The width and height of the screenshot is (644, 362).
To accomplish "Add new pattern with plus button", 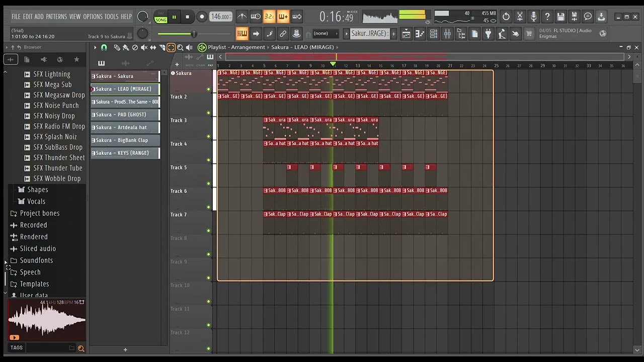I will click(393, 34).
